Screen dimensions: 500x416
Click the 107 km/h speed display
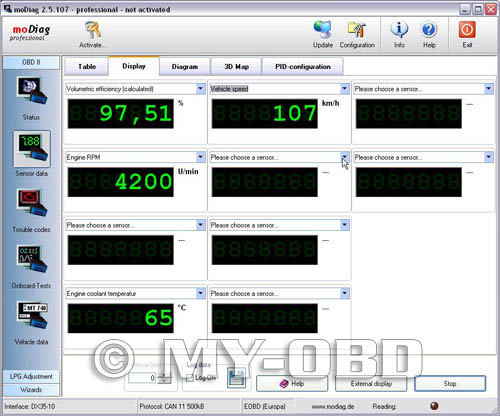265,114
